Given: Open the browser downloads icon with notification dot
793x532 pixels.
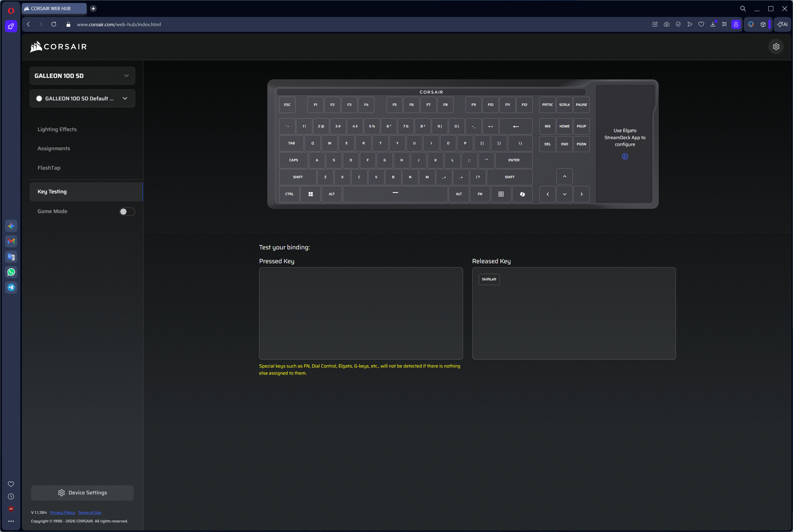Looking at the screenshot, I should [713, 24].
